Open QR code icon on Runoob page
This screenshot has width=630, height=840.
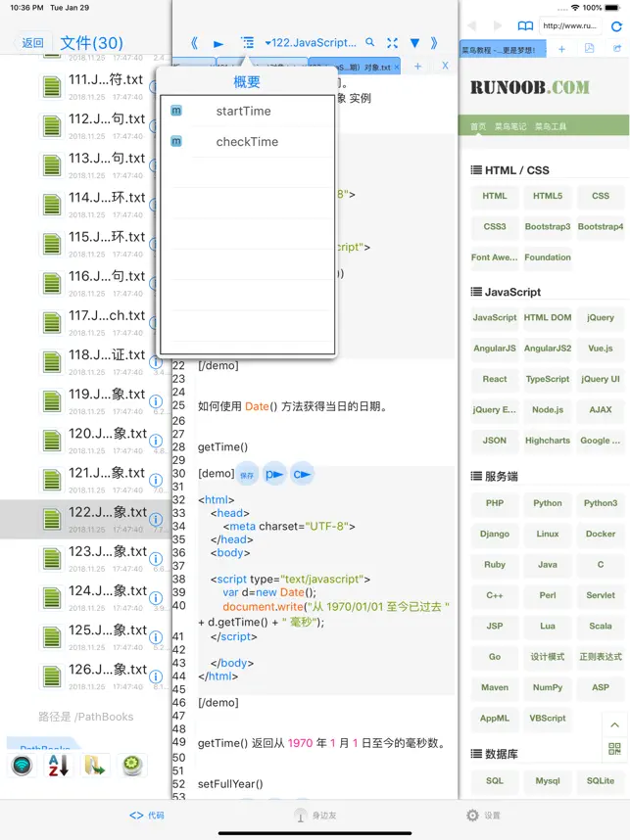click(x=614, y=749)
